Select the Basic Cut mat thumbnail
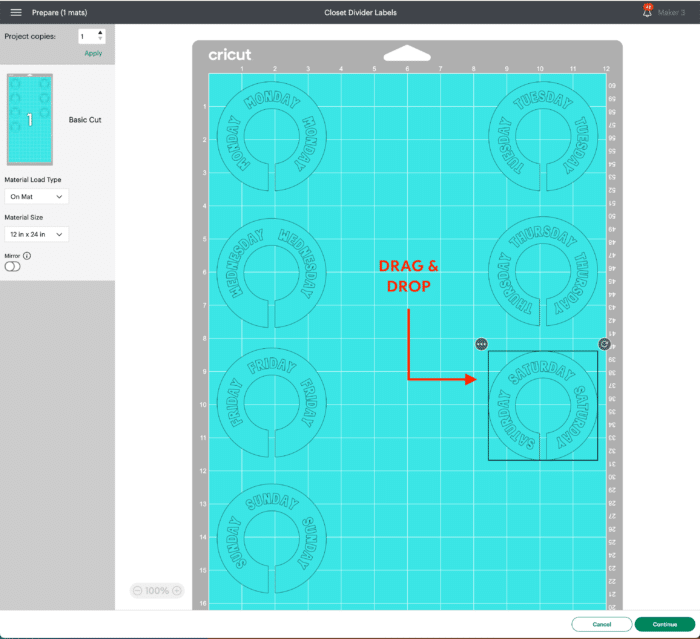Viewport: 700px width, 639px height. 30,119
